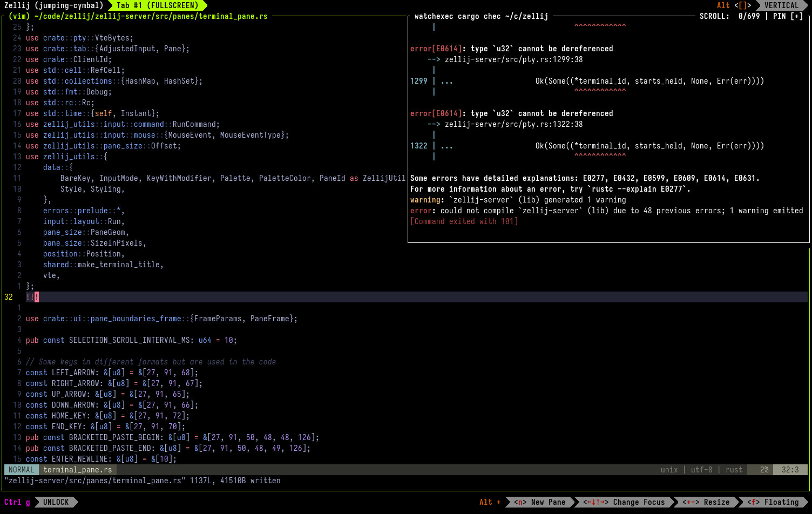Click the Zellij (jumping-cymbal) session name
Viewport: 812px width, 514px height.
pyautogui.click(x=53, y=5)
